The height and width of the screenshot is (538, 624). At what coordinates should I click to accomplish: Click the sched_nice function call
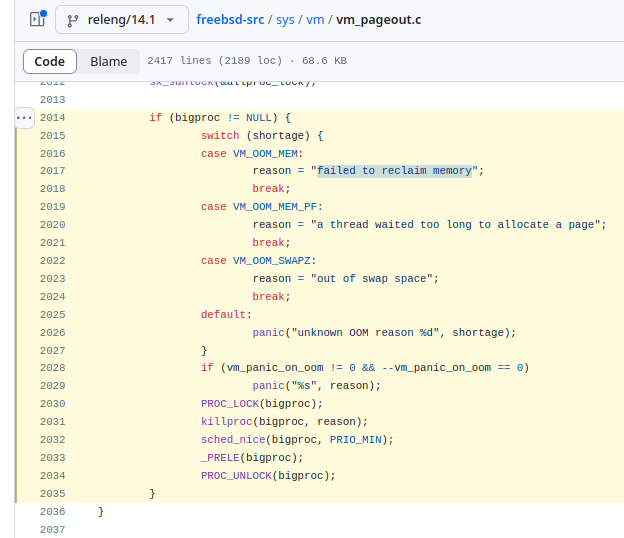tap(232, 440)
